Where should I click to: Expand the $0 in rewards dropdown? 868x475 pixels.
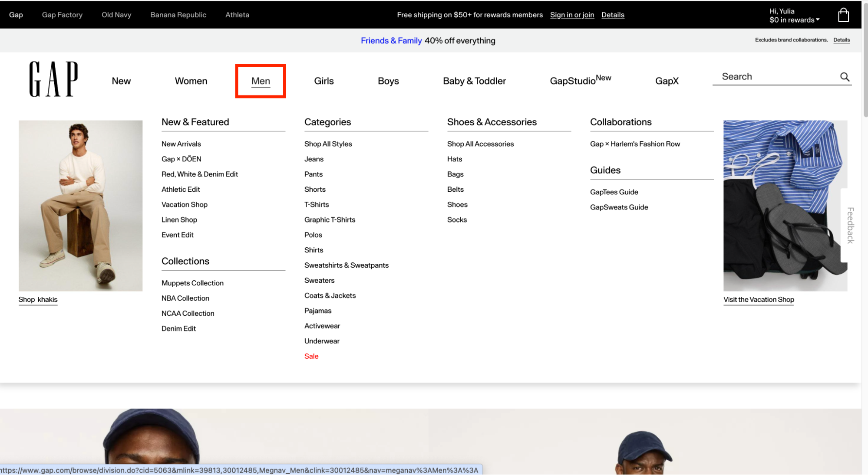pos(794,20)
